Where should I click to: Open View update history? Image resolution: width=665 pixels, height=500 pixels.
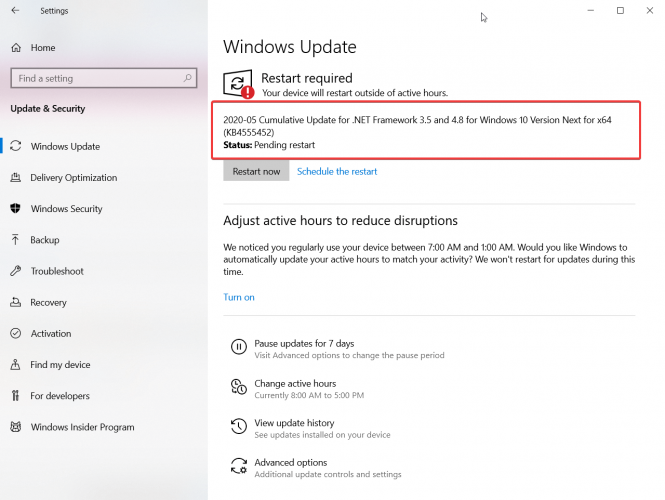tap(294, 423)
